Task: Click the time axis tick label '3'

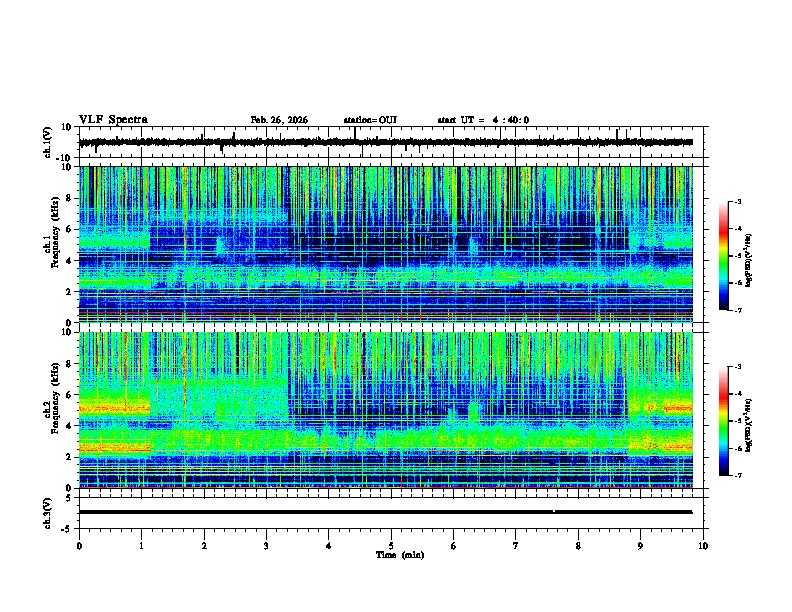Action: click(x=266, y=545)
